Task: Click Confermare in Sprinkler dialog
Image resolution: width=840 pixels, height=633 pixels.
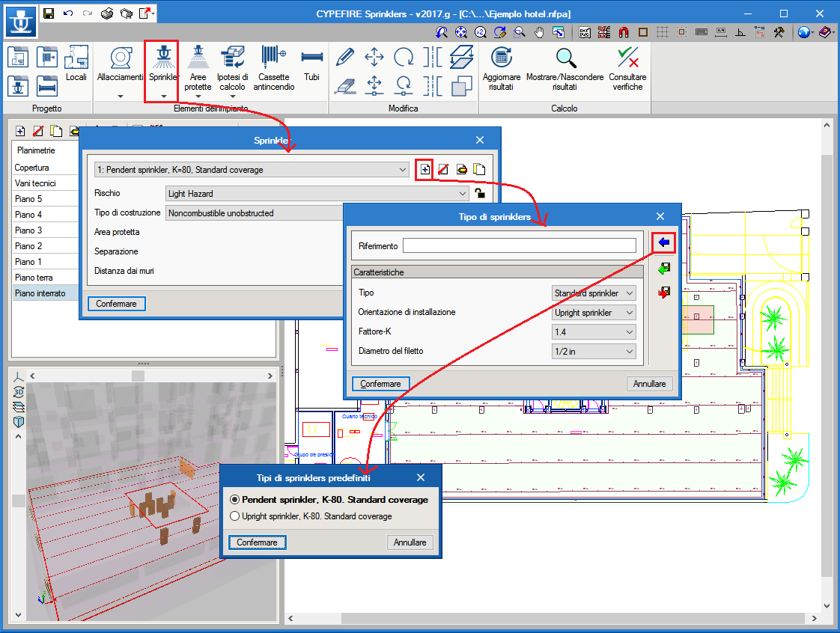Action: [x=116, y=304]
